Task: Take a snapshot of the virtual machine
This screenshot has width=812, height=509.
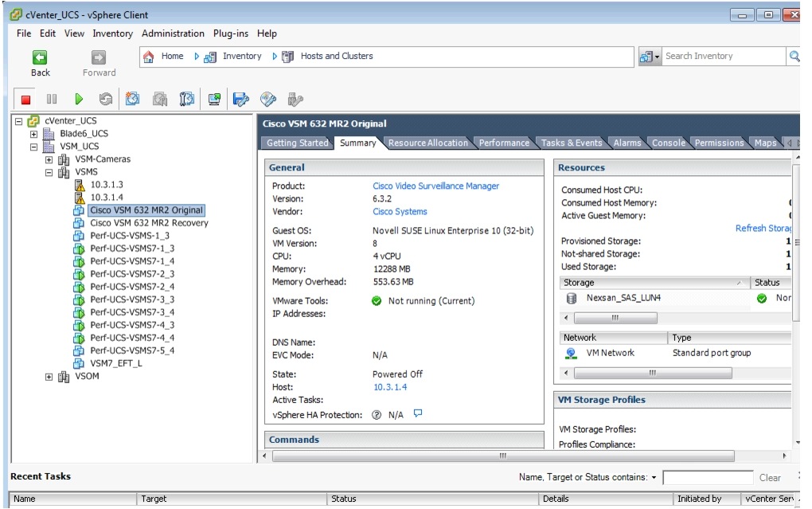Action: (133, 100)
